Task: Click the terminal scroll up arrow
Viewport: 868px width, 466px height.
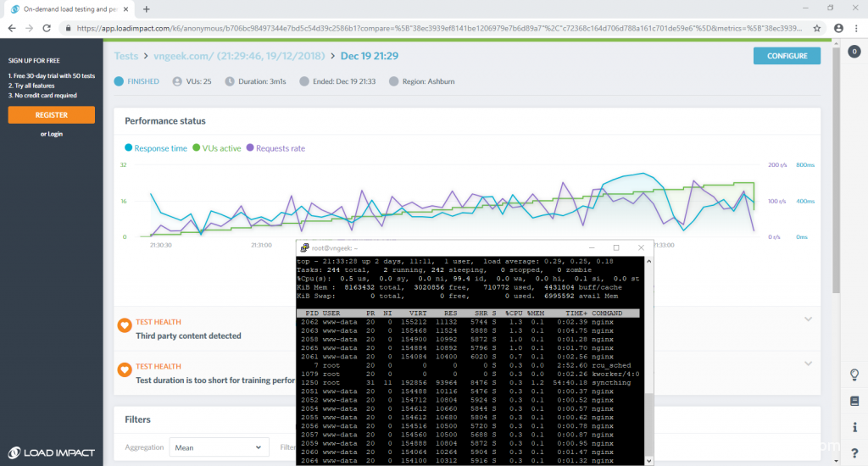Action: coord(648,261)
